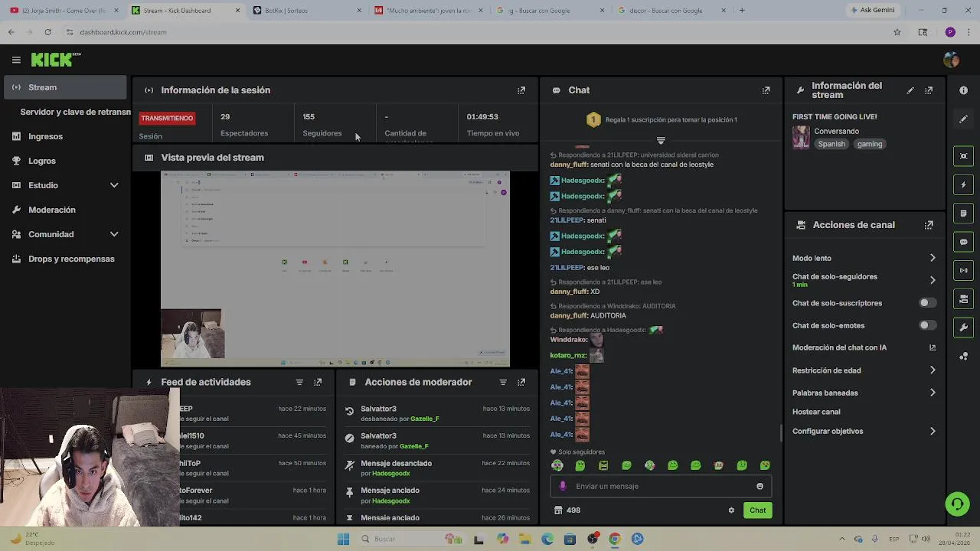The width and height of the screenshot is (980, 551).
Task: Click the Spanish tag
Action: coord(831,144)
